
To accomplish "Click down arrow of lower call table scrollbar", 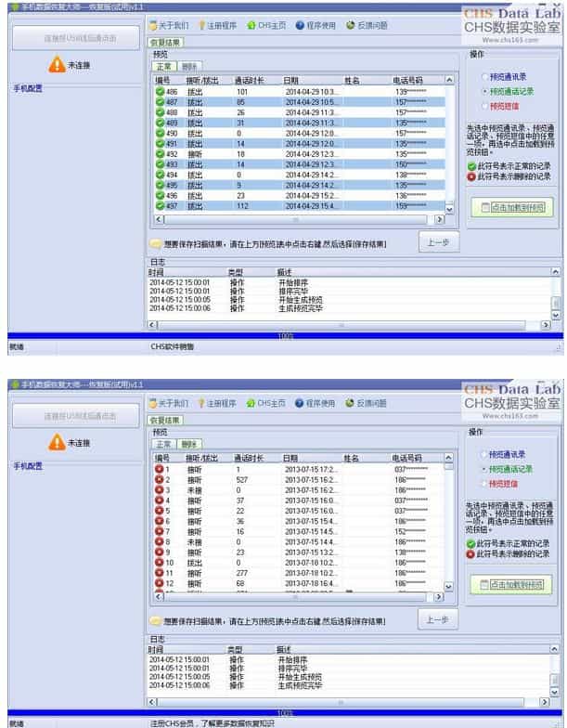I will [449, 587].
